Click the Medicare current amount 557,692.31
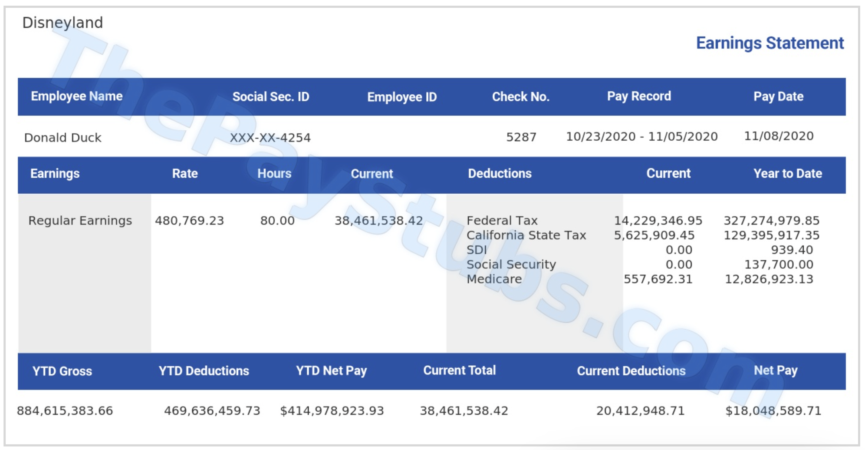 point(658,279)
